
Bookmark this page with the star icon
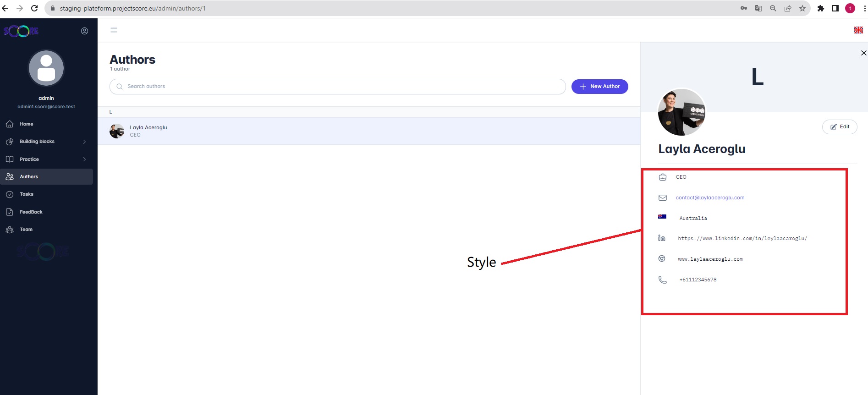pos(802,8)
